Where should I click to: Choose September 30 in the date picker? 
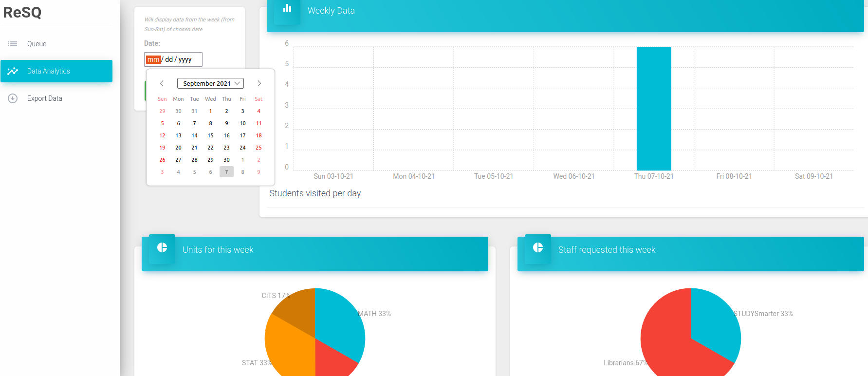coord(226,160)
